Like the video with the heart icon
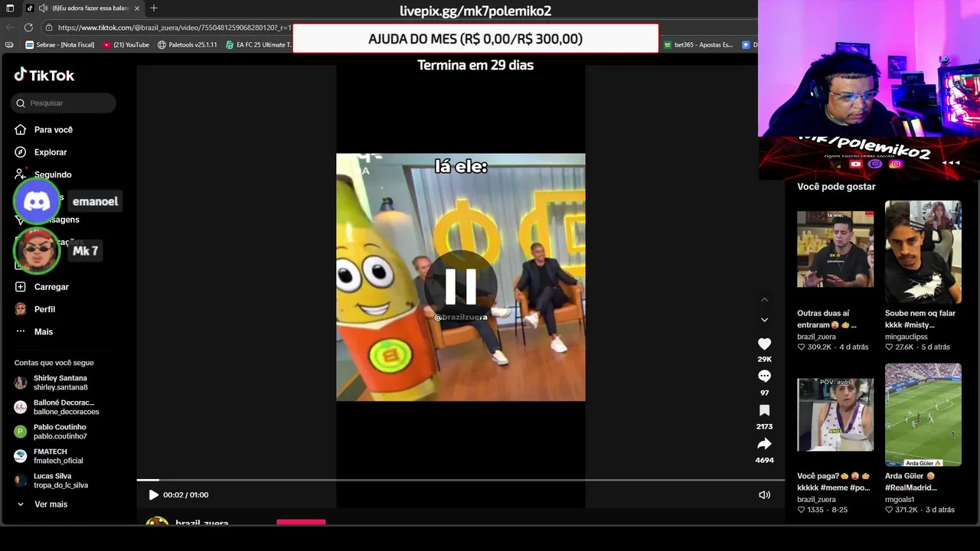980x551 pixels. tap(764, 344)
